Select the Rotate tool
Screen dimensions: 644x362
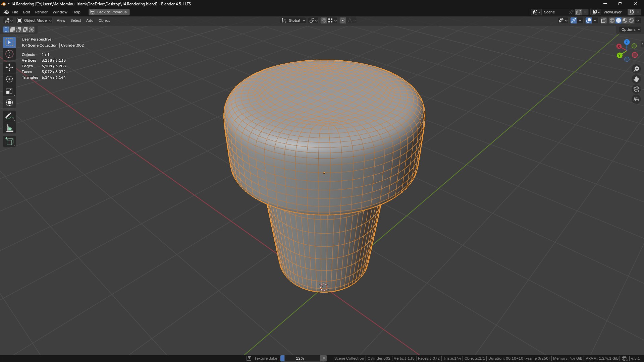coord(9,79)
